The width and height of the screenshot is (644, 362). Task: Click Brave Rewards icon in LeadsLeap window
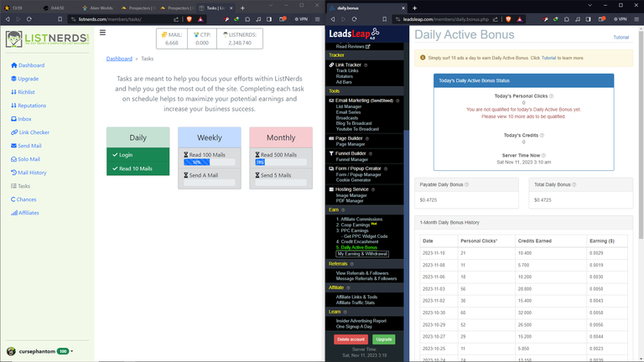520,19
